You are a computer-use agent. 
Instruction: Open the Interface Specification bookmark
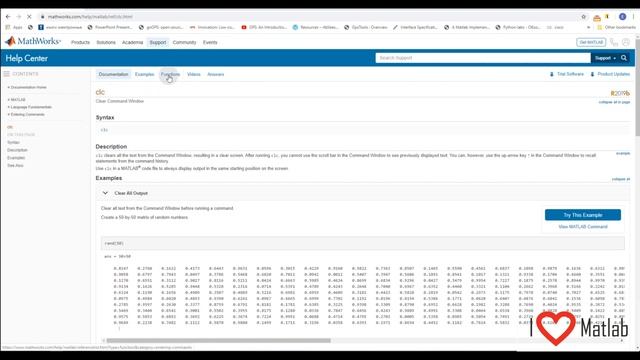coord(415,27)
